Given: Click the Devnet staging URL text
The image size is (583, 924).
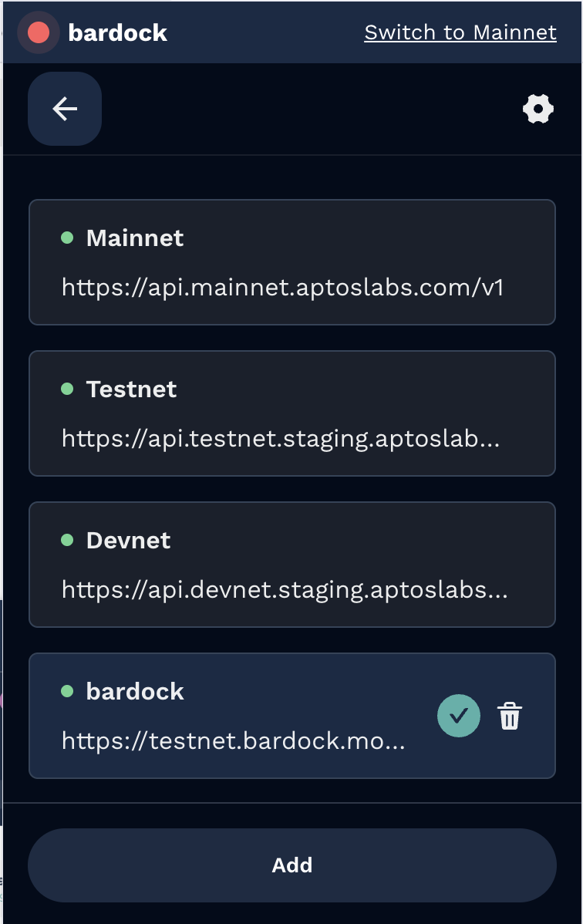Looking at the screenshot, I should pyautogui.click(x=284, y=590).
